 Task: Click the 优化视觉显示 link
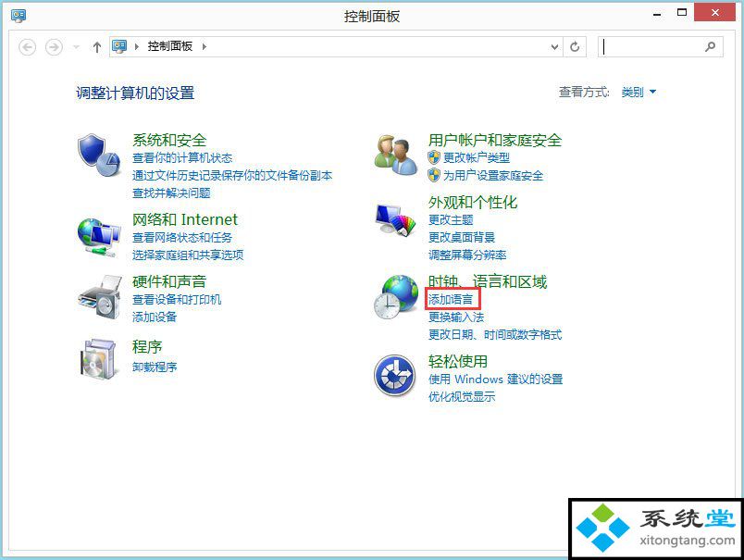(x=462, y=397)
